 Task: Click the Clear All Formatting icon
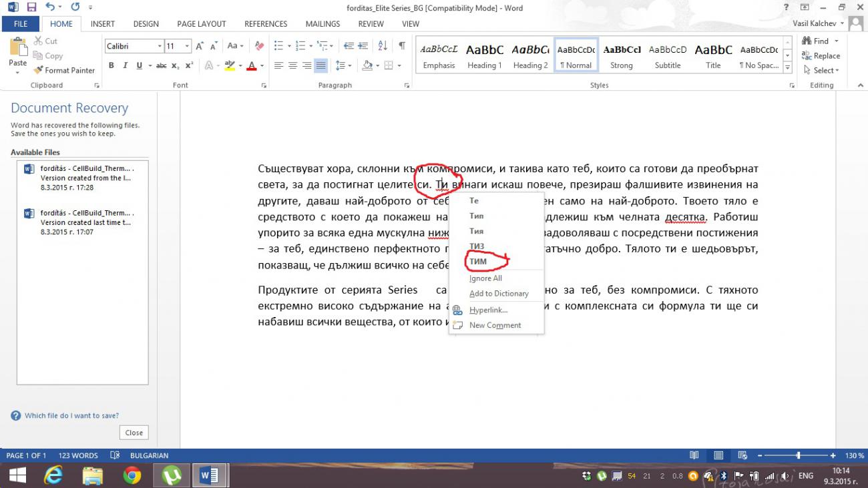click(x=260, y=45)
